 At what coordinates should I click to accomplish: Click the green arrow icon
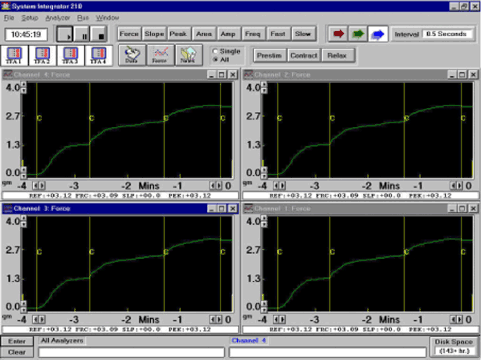358,34
